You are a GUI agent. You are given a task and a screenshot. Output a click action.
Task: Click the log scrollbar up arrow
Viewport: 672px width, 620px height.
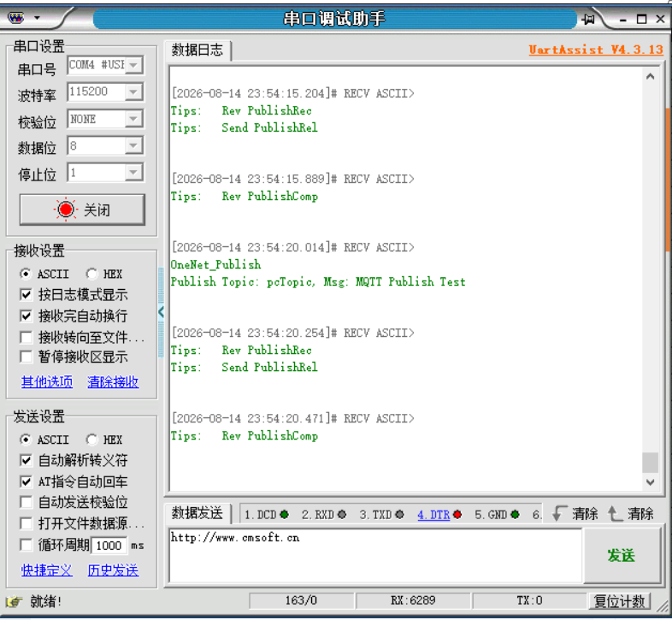650,76
